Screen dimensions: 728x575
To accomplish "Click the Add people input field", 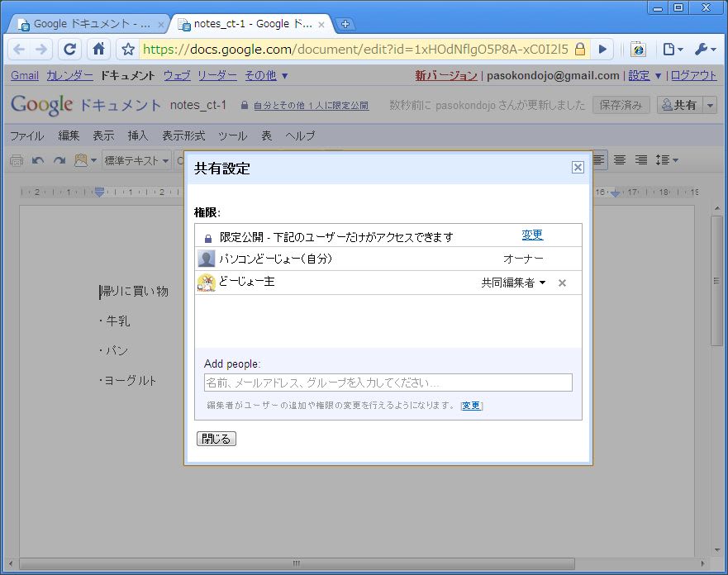I will point(388,383).
